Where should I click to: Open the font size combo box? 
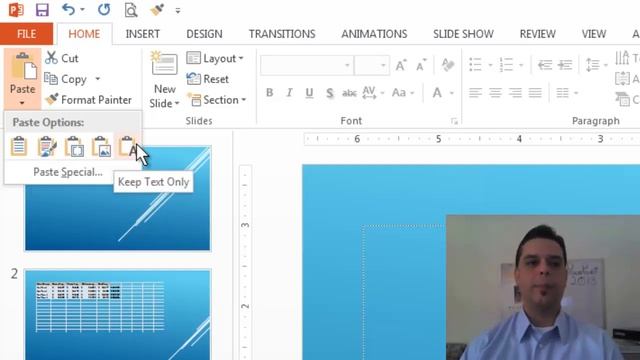tap(371, 65)
